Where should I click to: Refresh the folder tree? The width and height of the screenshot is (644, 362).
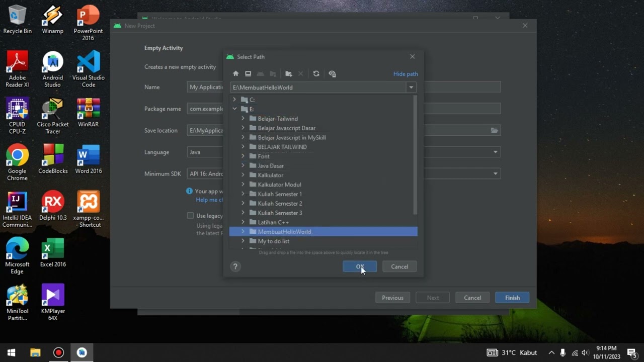(316, 74)
